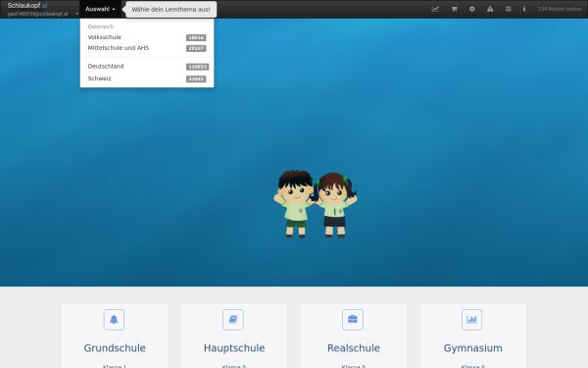Expand the guest account dropdown arrow
Screen dimensions: 588x368
(x=76, y=14)
